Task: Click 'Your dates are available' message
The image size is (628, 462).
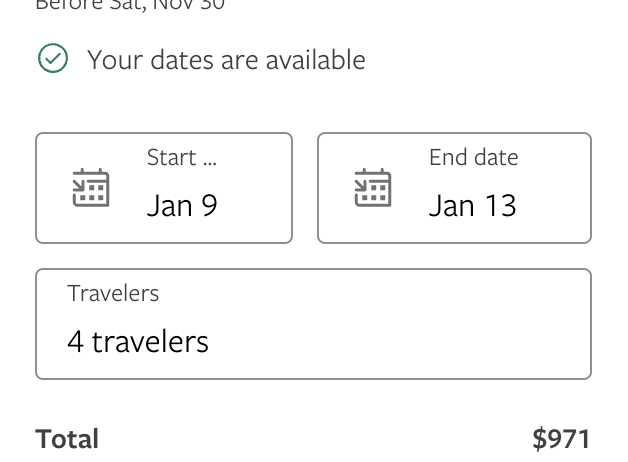Action: [x=226, y=60]
